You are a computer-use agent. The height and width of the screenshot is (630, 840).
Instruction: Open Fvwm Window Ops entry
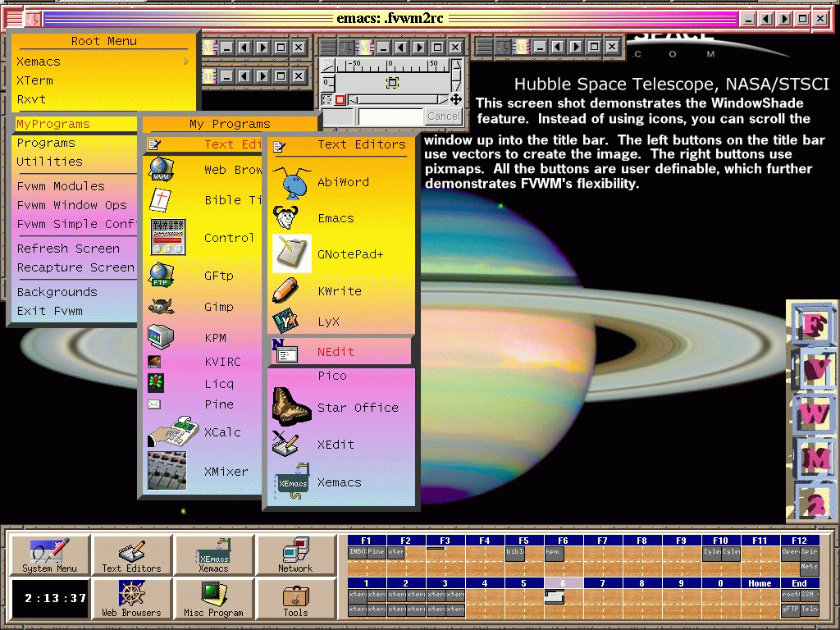75,205
